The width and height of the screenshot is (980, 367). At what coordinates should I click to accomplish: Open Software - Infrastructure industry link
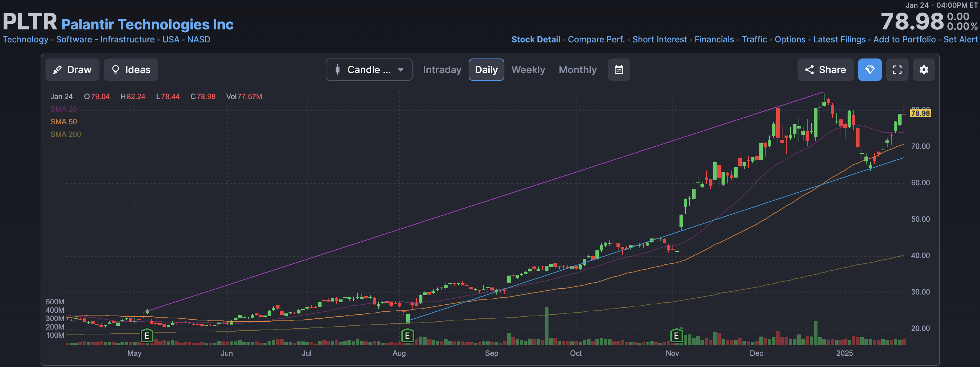coord(105,40)
